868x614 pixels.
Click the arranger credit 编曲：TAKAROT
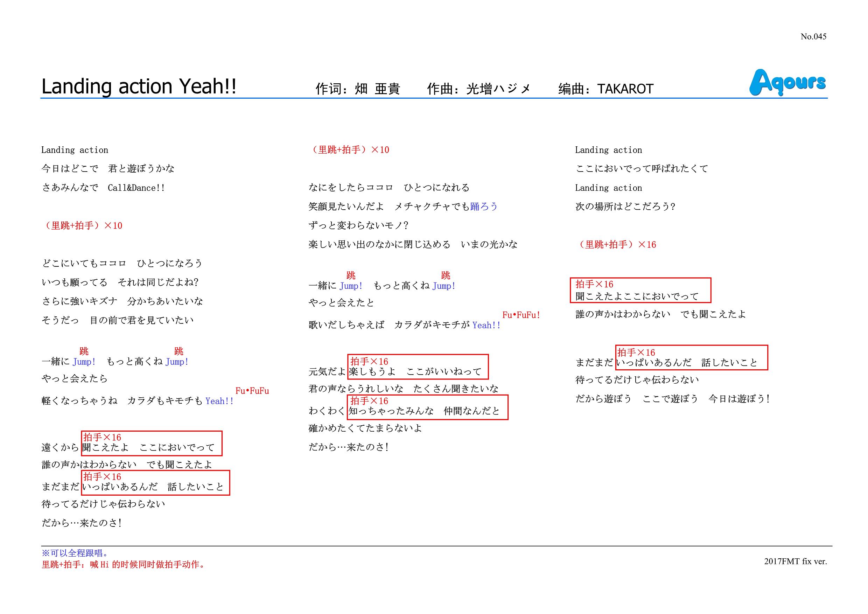tap(605, 89)
